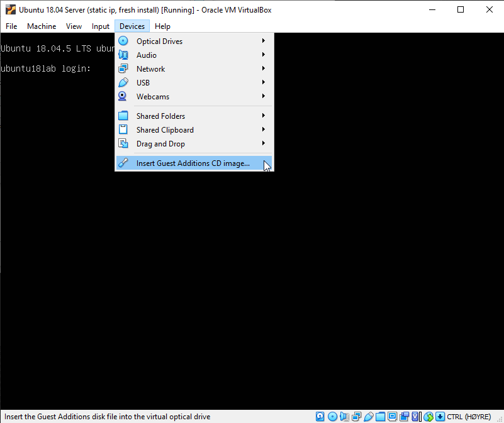The width and height of the screenshot is (504, 423).
Task: Click the shared folders indicator in status bar
Action: pyautogui.click(x=380, y=417)
